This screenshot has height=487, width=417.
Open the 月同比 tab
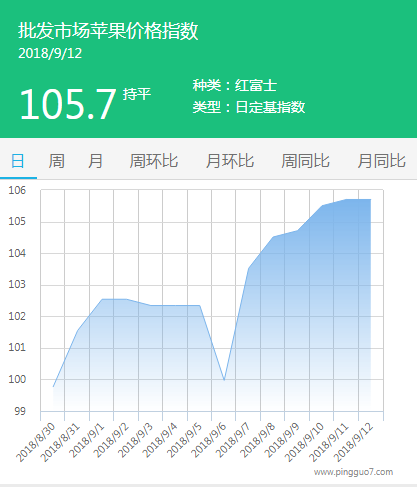pos(381,161)
